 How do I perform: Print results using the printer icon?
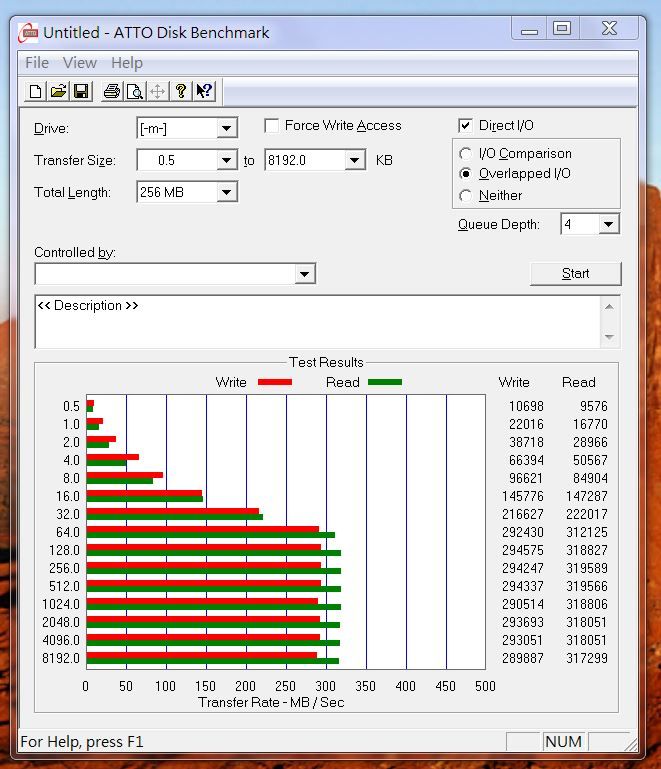click(112, 91)
